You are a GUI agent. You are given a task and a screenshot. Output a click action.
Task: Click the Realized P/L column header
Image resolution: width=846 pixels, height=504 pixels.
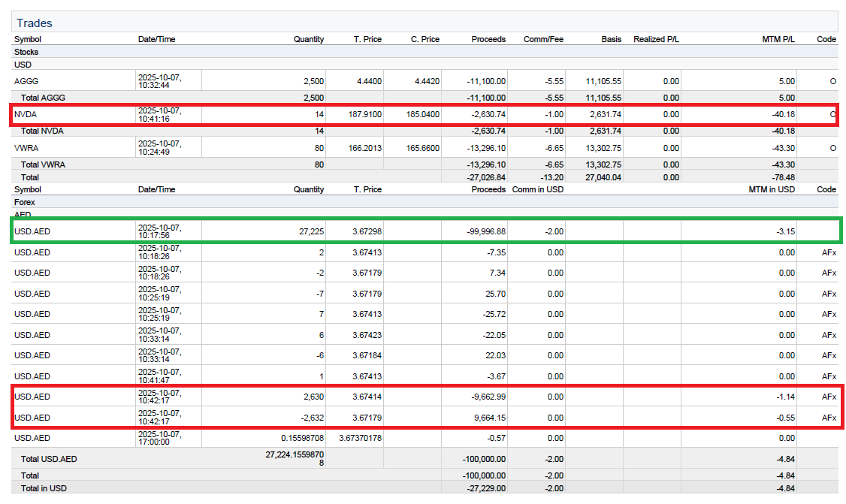(x=656, y=39)
